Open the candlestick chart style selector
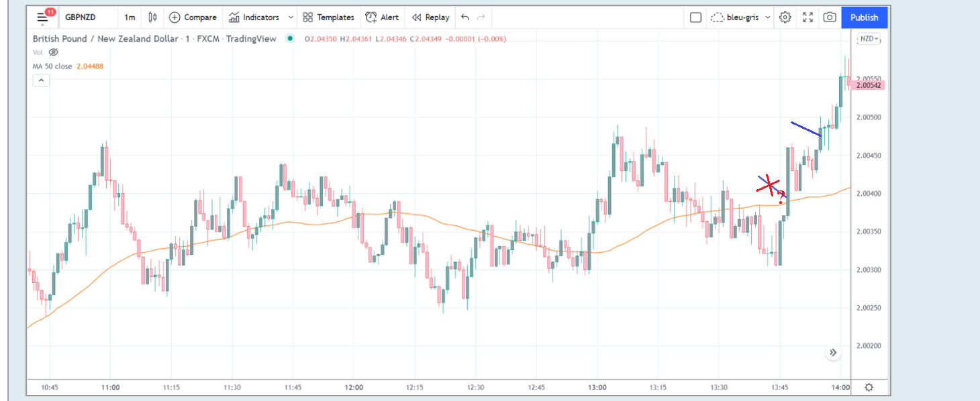The height and width of the screenshot is (401, 980). coord(153,17)
